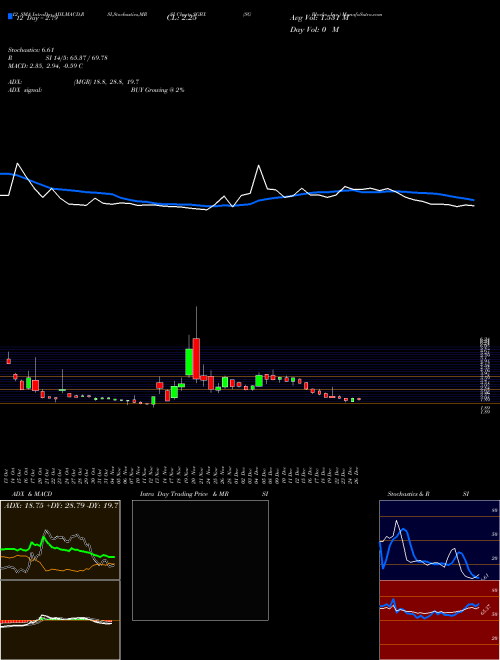Image resolution: width=500 pixels, height=660 pixels.
Task: Click the 'Stochastics & R' panel title
Action: pyautogui.click(x=409, y=494)
